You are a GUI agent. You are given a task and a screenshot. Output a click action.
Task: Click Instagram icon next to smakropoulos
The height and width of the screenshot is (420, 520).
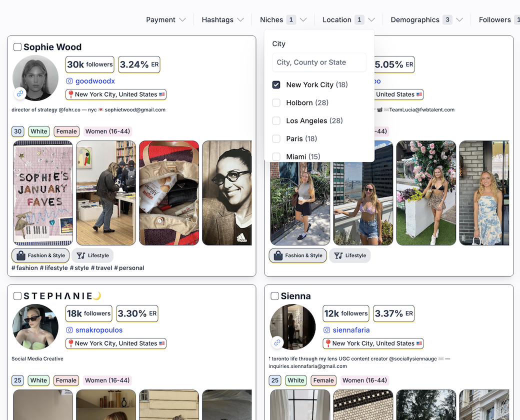click(x=69, y=330)
